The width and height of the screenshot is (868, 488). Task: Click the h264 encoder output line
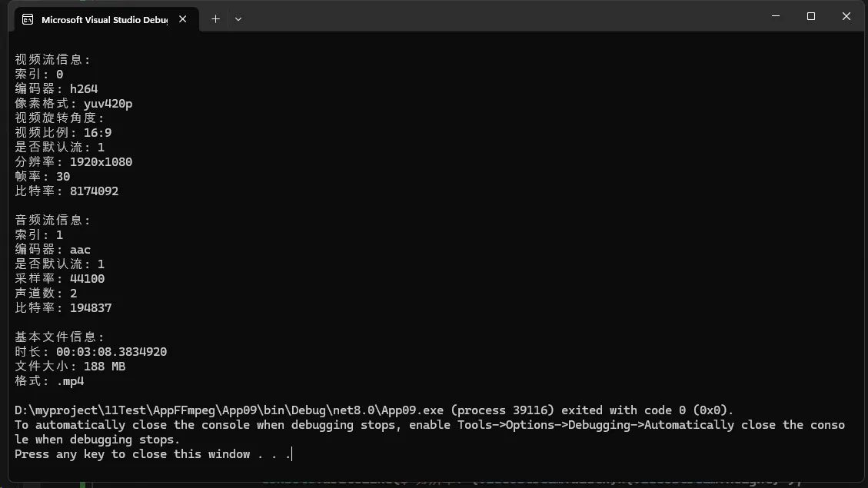coord(56,89)
